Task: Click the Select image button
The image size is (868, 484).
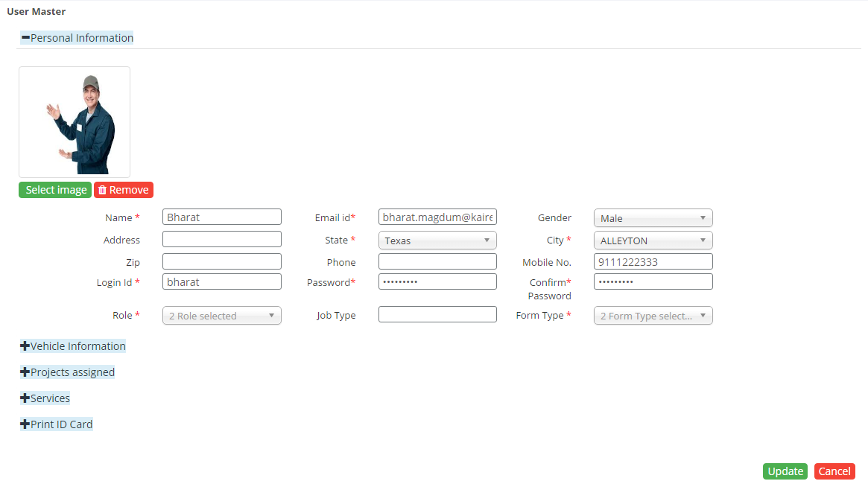Action: [55, 190]
